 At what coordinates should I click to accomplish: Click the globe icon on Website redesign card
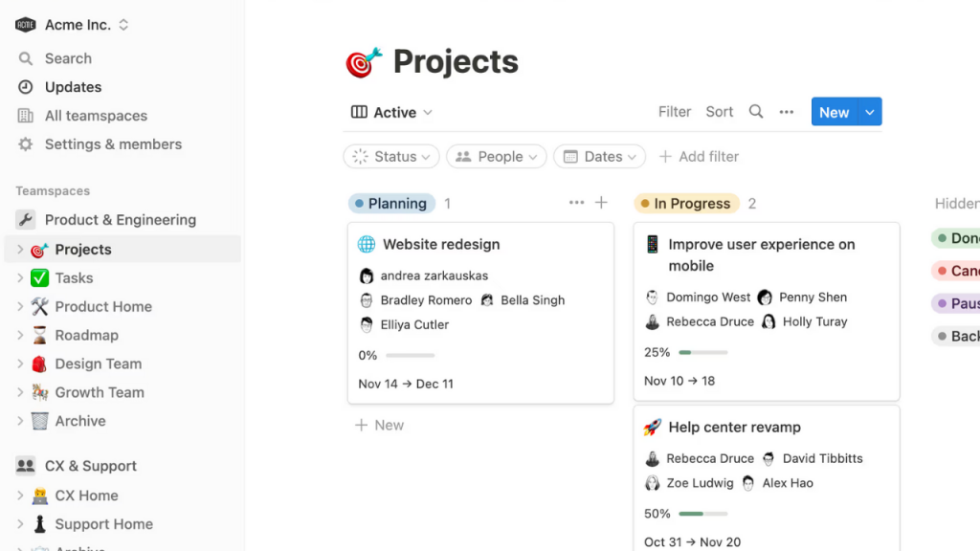[x=367, y=244]
